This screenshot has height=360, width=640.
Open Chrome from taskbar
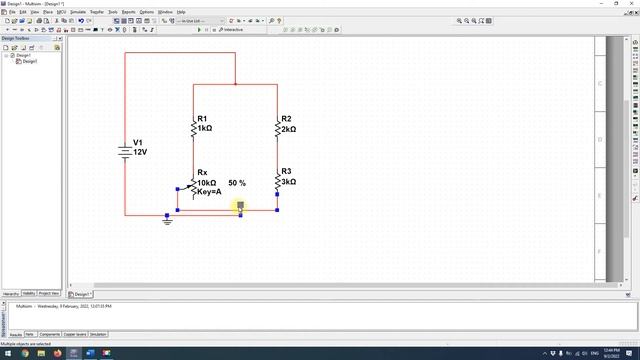[25, 353]
